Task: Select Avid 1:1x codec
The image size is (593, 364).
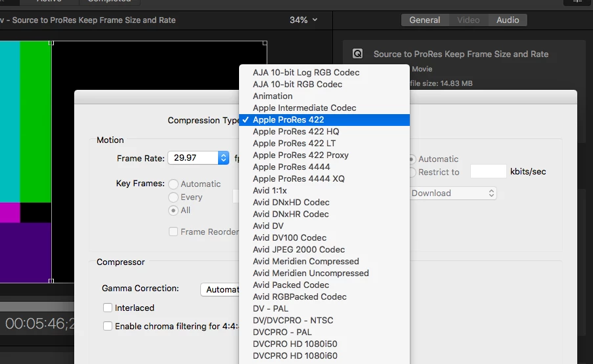Action: click(324, 190)
